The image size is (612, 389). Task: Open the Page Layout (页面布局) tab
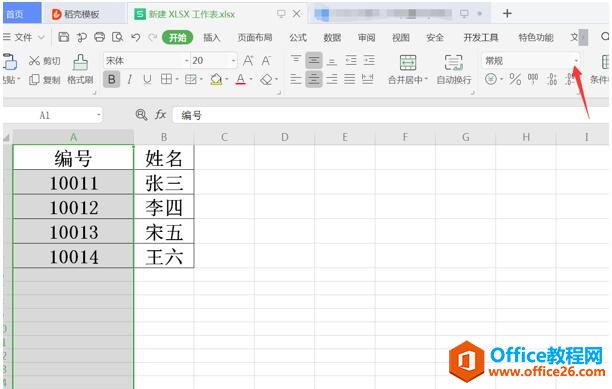pos(255,37)
